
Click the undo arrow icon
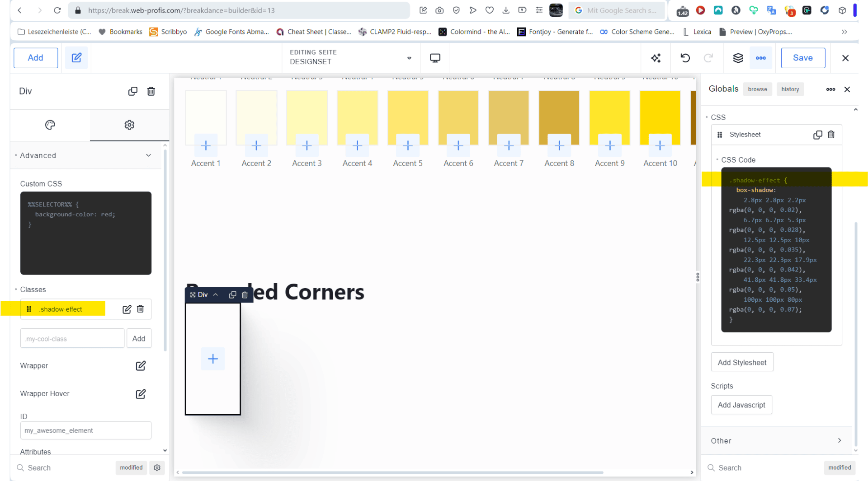point(685,58)
